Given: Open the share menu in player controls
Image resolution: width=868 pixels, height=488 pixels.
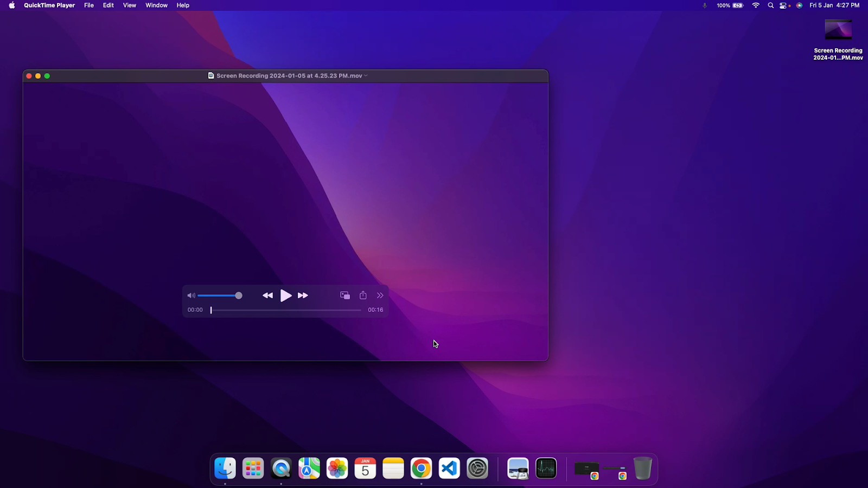Looking at the screenshot, I should pos(363,296).
